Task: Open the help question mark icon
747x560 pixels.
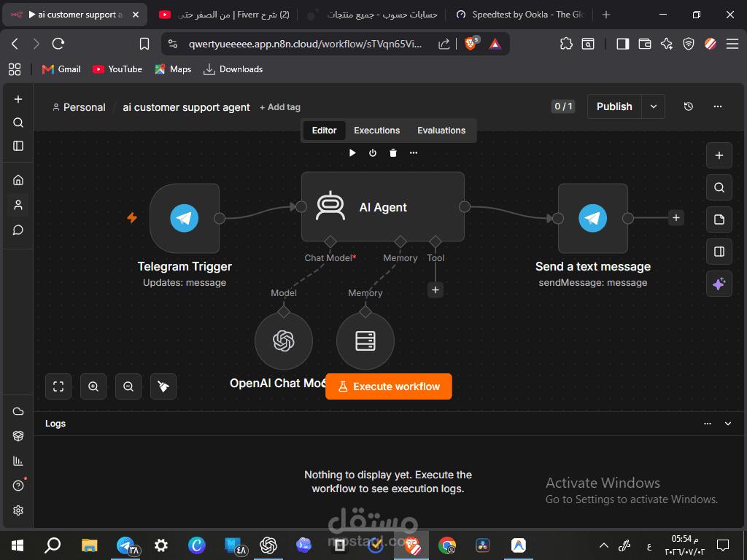Action: click(x=18, y=485)
